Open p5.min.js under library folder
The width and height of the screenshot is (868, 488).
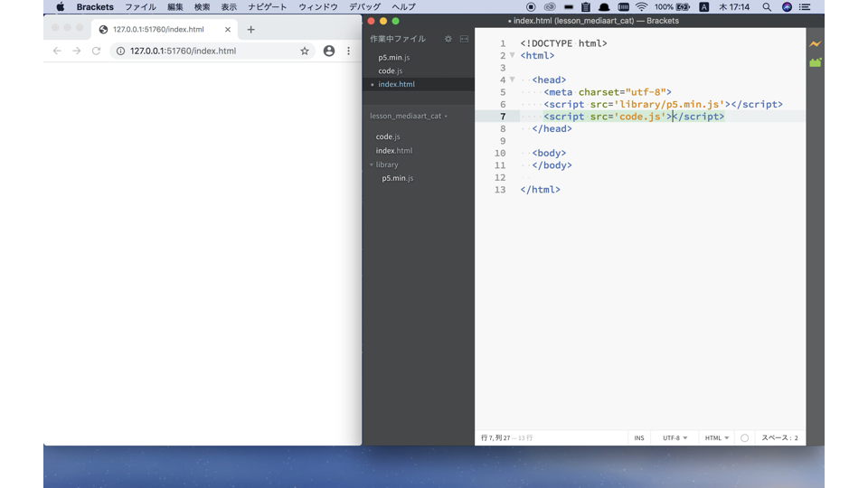click(x=398, y=178)
